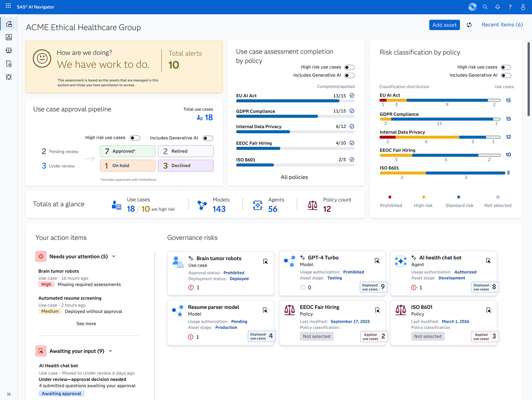Refresh the dashboard
The width and height of the screenshot is (532, 400).
click(x=469, y=25)
